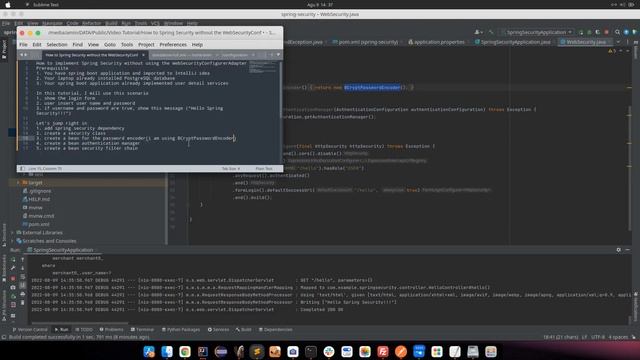Click the Build hammer icon in IntelliJ toolbar
640x360 pixels.
(491, 32)
